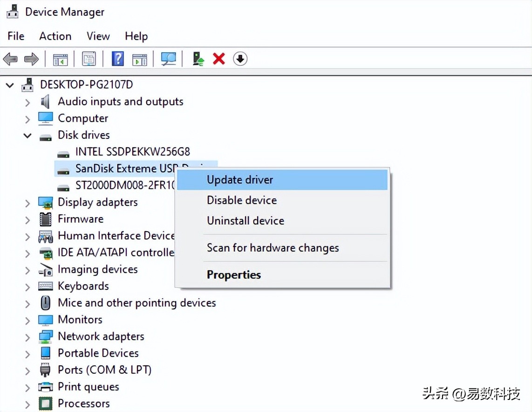
Task: Click the Keyboards icon
Action: 46,286
